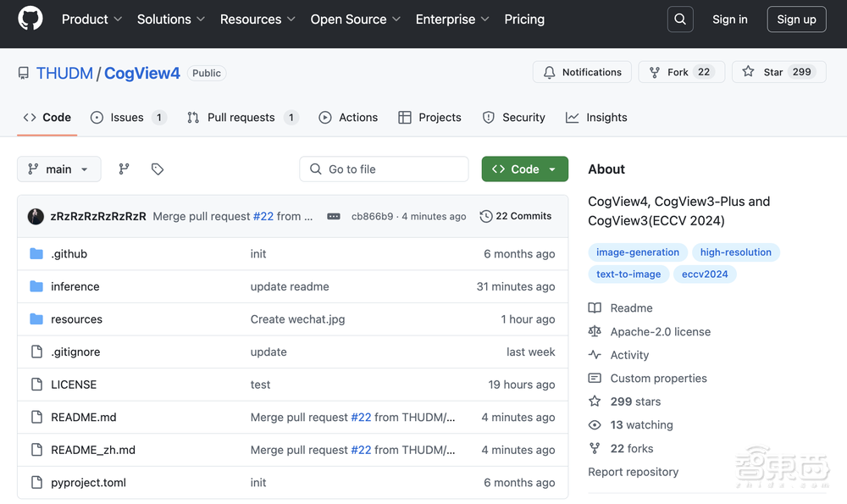Image resolution: width=847 pixels, height=504 pixels.
Task: Click the Go to file search field
Action: (384, 169)
